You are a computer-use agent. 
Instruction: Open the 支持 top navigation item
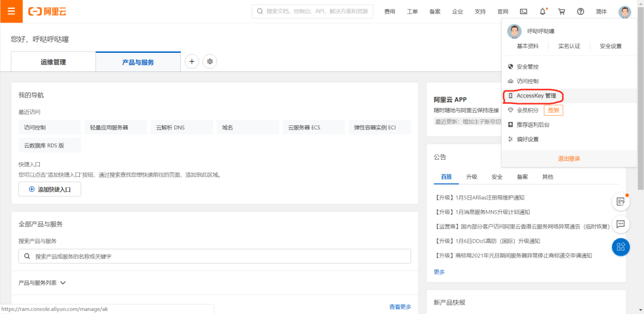click(x=480, y=11)
